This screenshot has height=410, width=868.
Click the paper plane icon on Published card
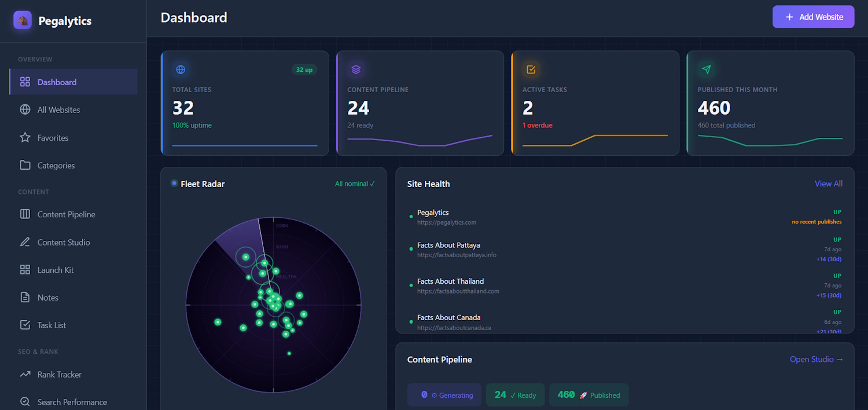coord(707,69)
